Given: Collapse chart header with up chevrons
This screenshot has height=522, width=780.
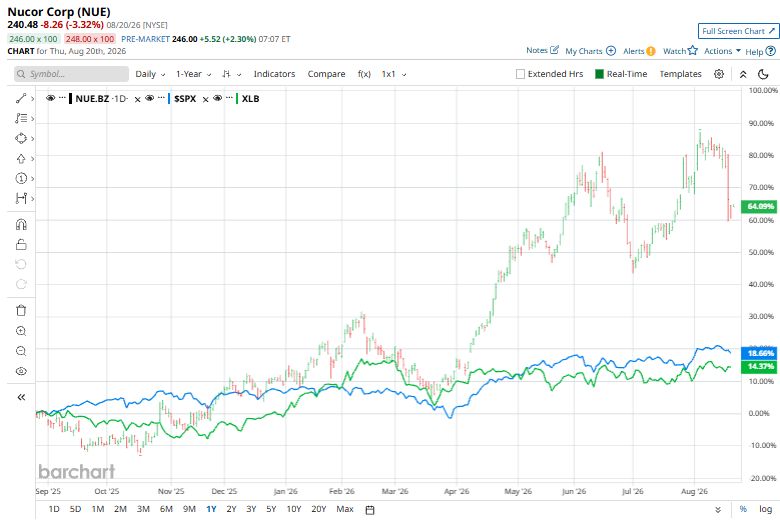Looking at the screenshot, I should tap(743, 74).
